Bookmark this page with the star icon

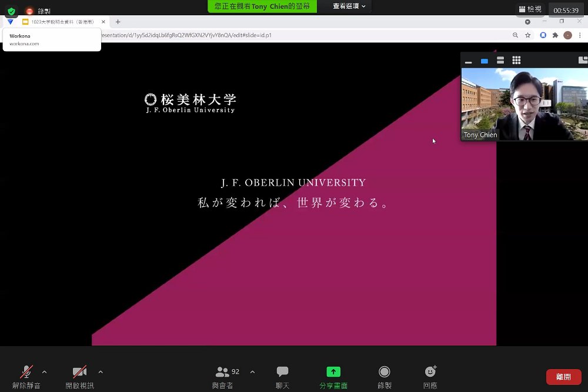coord(527,35)
